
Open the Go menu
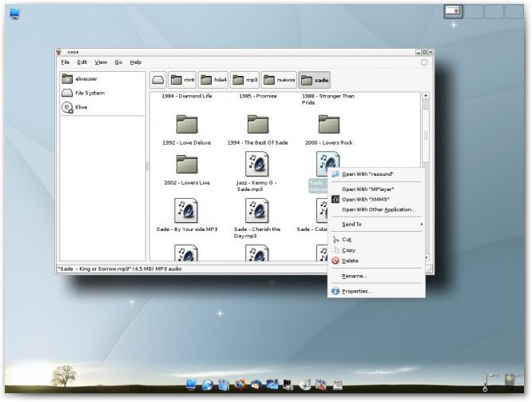coord(118,62)
